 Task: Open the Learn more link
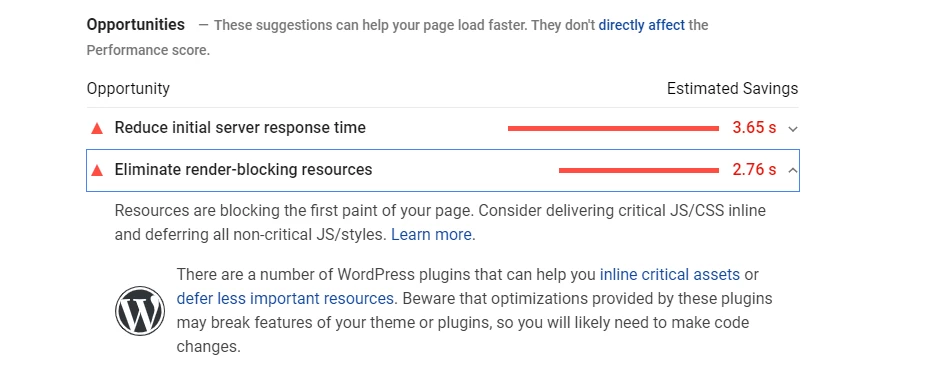pyautogui.click(x=432, y=235)
